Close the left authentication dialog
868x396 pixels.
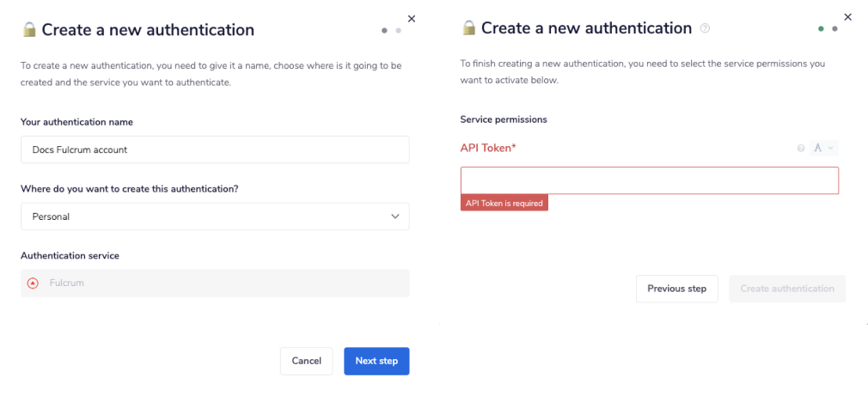(411, 18)
